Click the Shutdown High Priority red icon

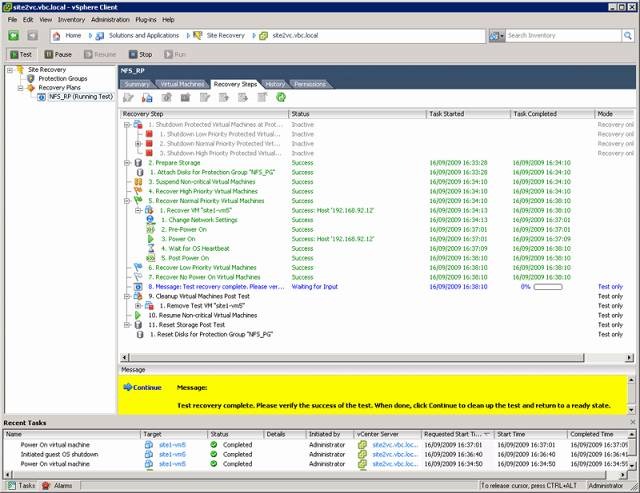149,153
